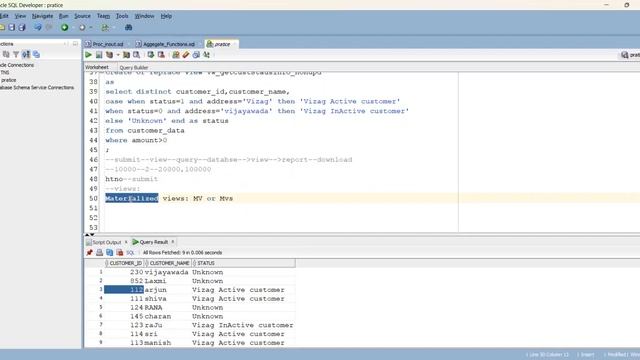
Task: Click the splitter collapse arrows above Script Output
Action: [x=89, y=235]
